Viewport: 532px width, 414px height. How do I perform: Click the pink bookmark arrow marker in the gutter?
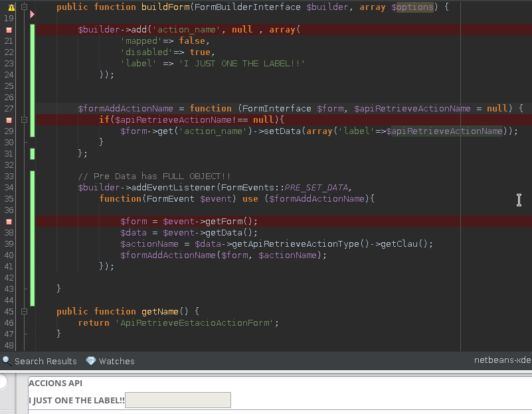pos(33,14)
